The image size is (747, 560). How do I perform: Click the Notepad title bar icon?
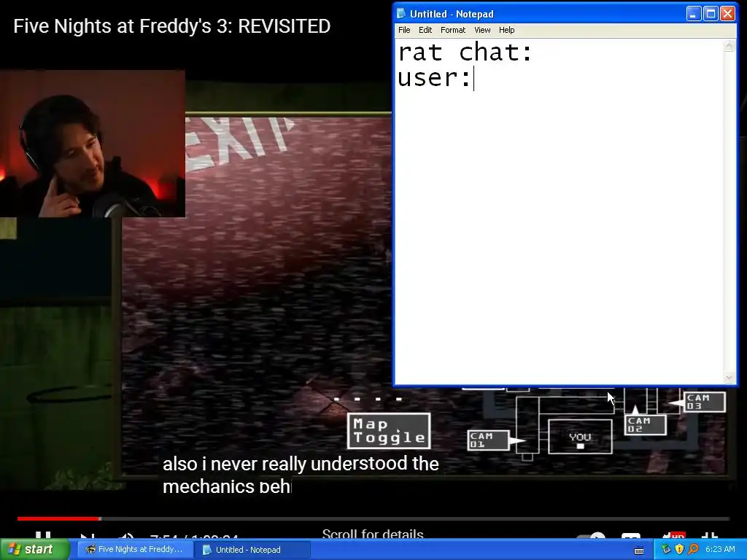(401, 13)
